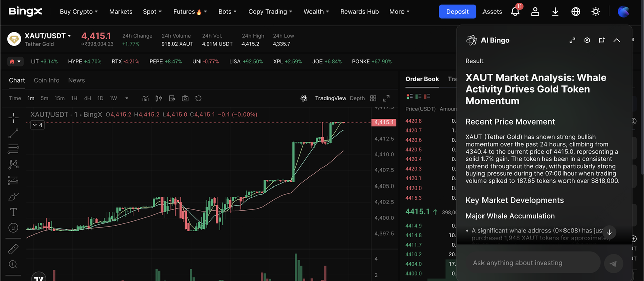Click the blue Deposit button
The height and width of the screenshot is (281, 644).
[457, 11]
